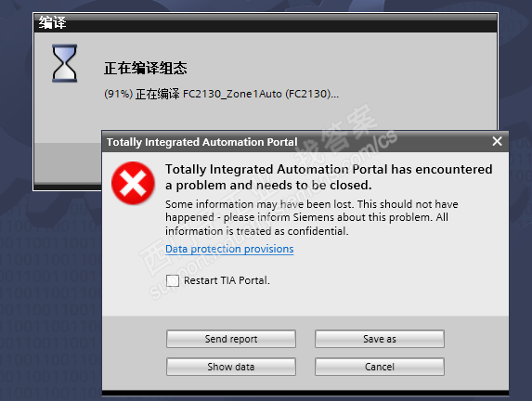Click the red error cross icon
This screenshot has width=532, height=401.
point(133,183)
